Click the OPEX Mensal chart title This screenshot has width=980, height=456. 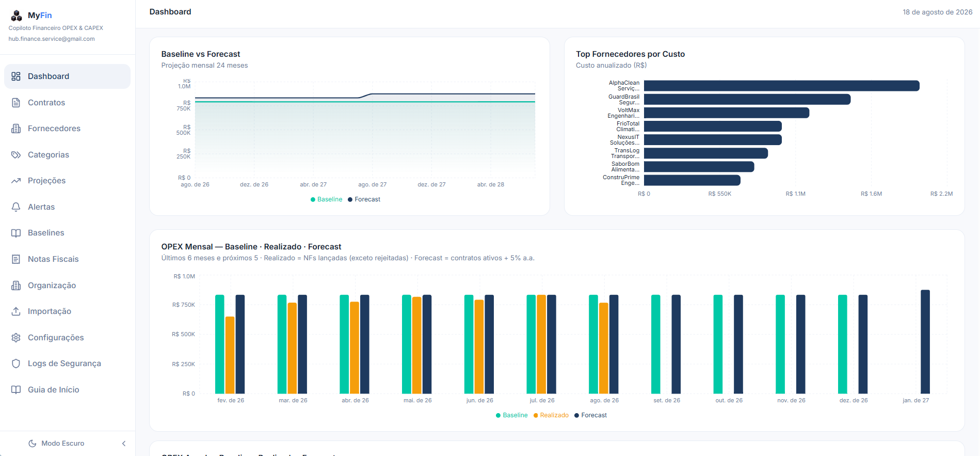[251, 247]
